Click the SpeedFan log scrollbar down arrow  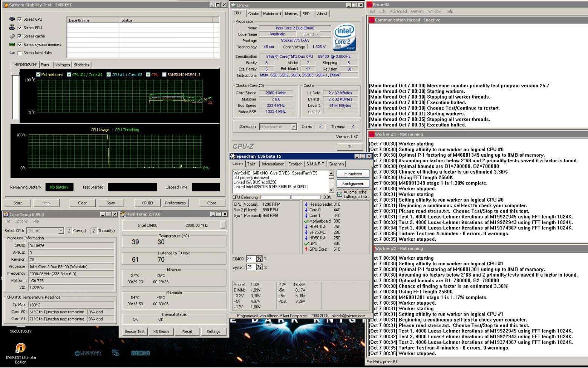tap(331, 191)
